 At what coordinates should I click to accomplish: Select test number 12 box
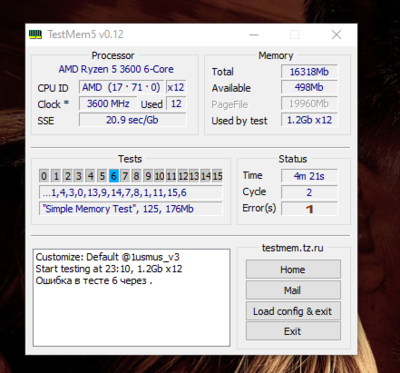183,176
